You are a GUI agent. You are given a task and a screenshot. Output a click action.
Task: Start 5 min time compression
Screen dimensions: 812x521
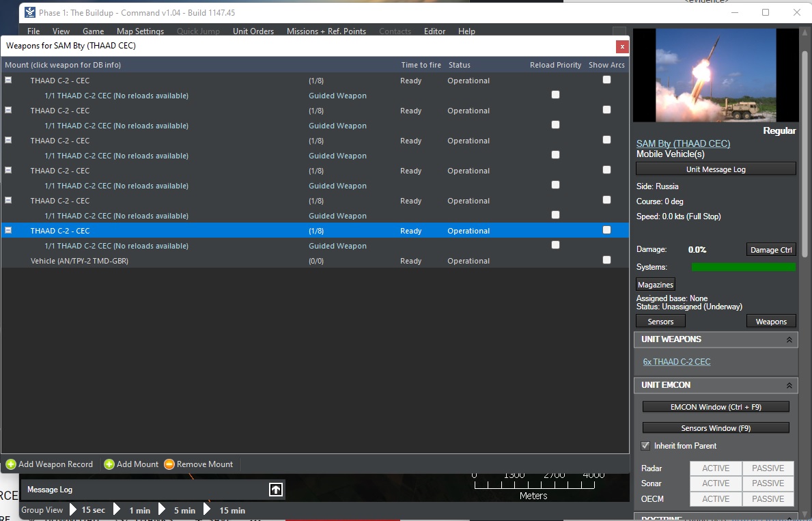coord(162,510)
